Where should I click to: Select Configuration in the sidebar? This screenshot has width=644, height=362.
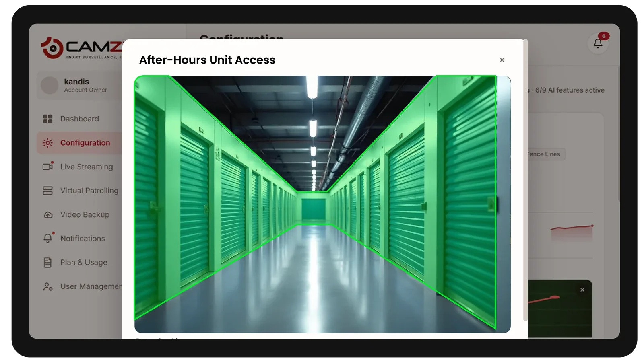pos(79,143)
